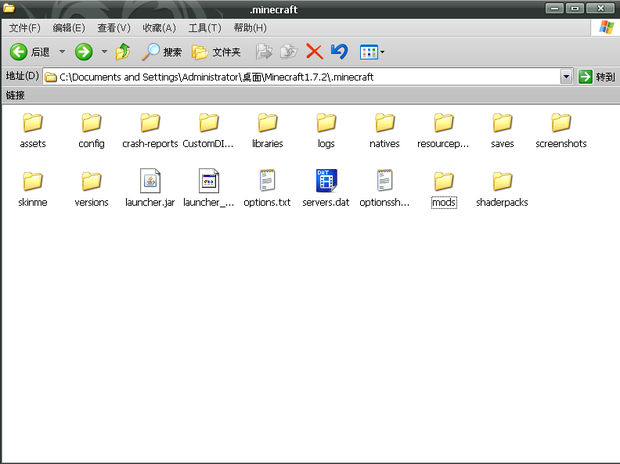
Task: Open the Views dropdown in toolbar
Action: tap(372, 51)
